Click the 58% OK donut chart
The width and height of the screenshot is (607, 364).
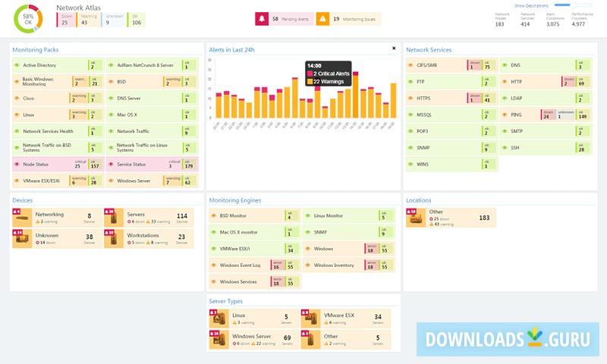(x=28, y=18)
